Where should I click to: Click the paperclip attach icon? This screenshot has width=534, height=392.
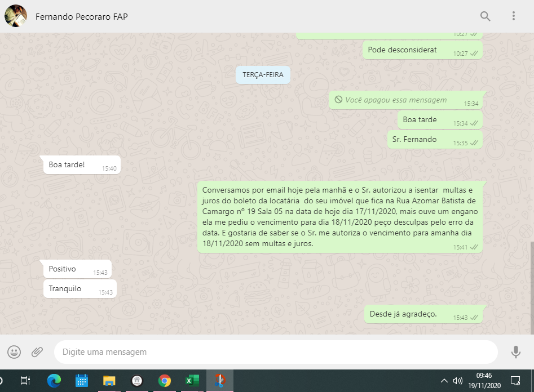point(37,352)
